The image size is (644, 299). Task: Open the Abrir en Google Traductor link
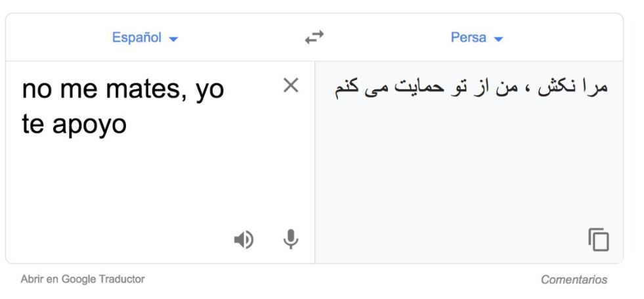coord(83,279)
